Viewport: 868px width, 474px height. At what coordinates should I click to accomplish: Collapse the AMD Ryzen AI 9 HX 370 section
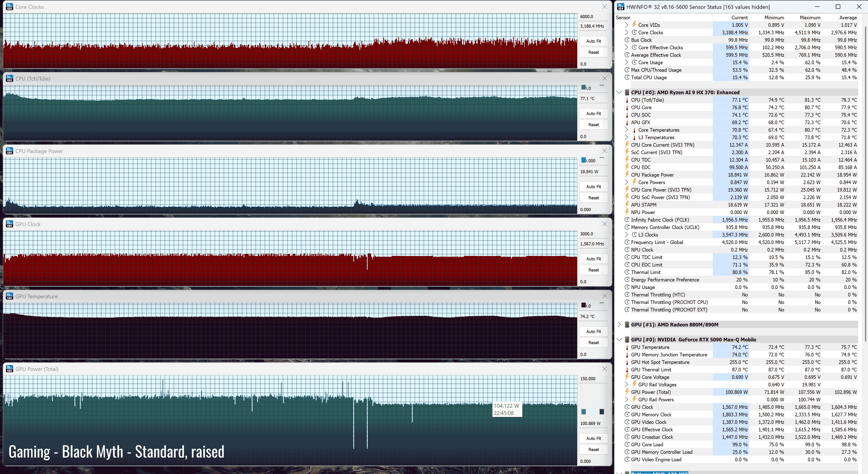(x=619, y=92)
